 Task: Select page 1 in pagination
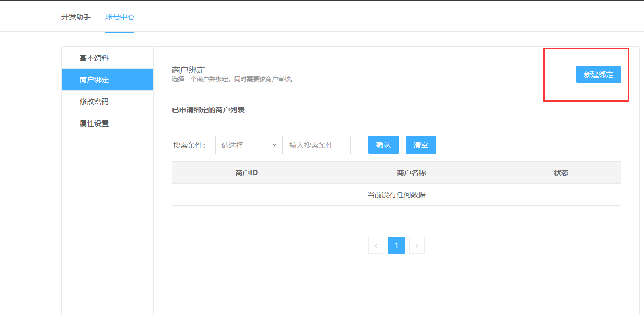click(396, 245)
